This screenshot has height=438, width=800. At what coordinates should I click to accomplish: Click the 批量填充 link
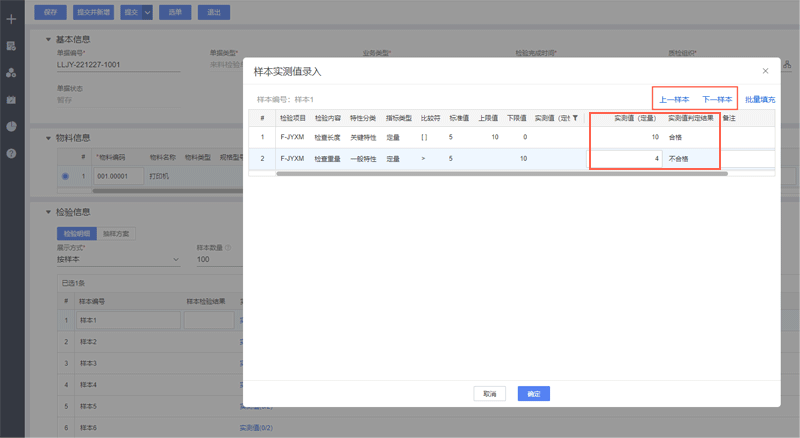pyautogui.click(x=760, y=99)
